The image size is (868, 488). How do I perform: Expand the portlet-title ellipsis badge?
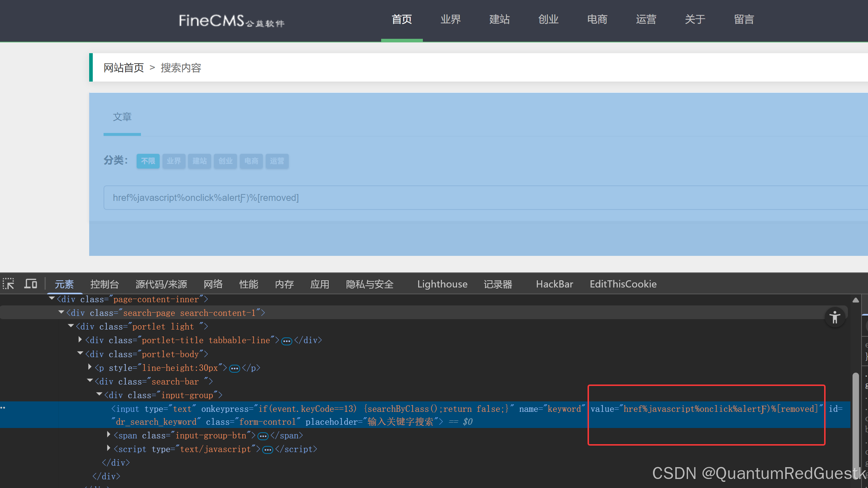[287, 341]
